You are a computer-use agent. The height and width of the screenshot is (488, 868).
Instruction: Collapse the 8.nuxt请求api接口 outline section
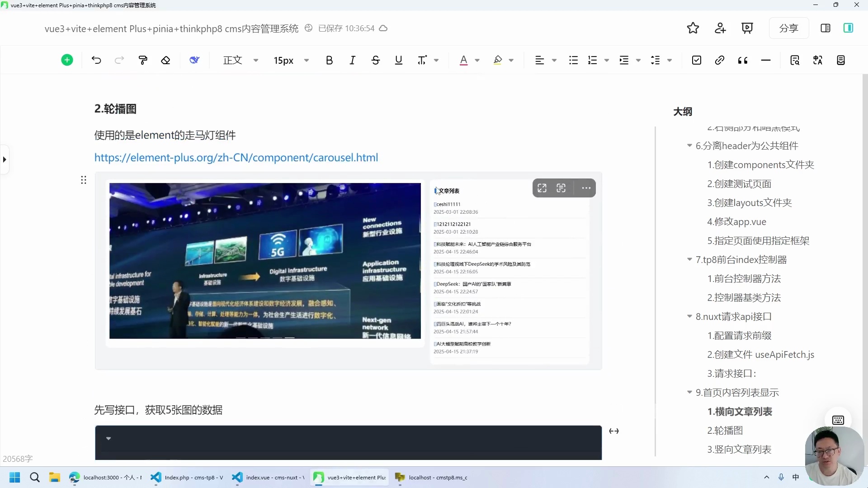pyautogui.click(x=689, y=316)
